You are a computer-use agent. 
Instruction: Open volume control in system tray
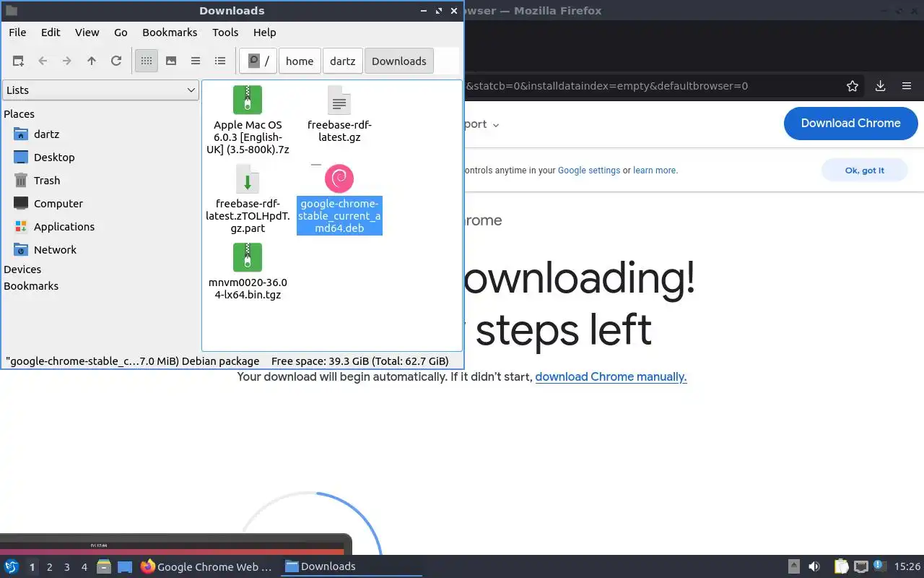click(814, 567)
